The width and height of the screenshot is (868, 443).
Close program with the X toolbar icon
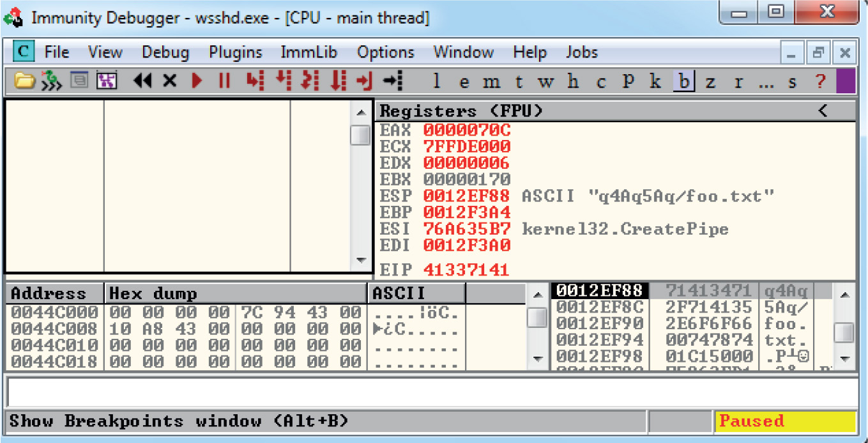pos(169,81)
